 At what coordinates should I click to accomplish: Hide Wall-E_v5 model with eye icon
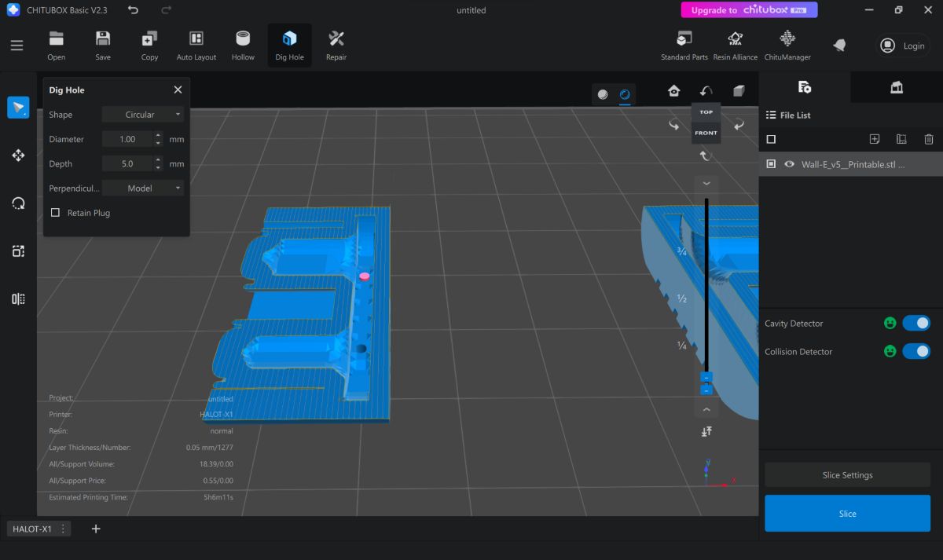[x=789, y=164]
